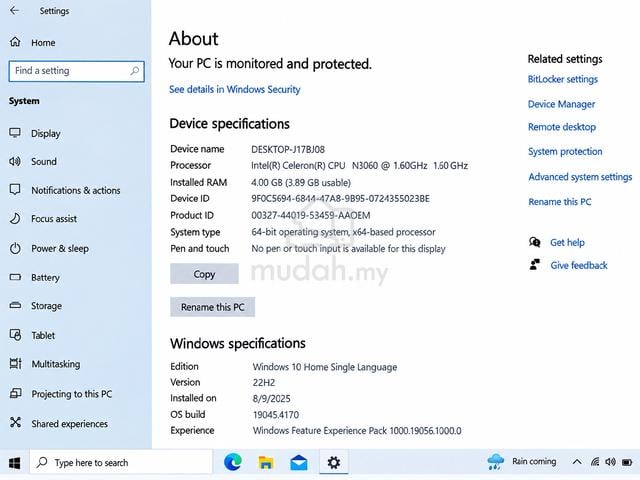Open network icon in system tray

tap(595, 462)
